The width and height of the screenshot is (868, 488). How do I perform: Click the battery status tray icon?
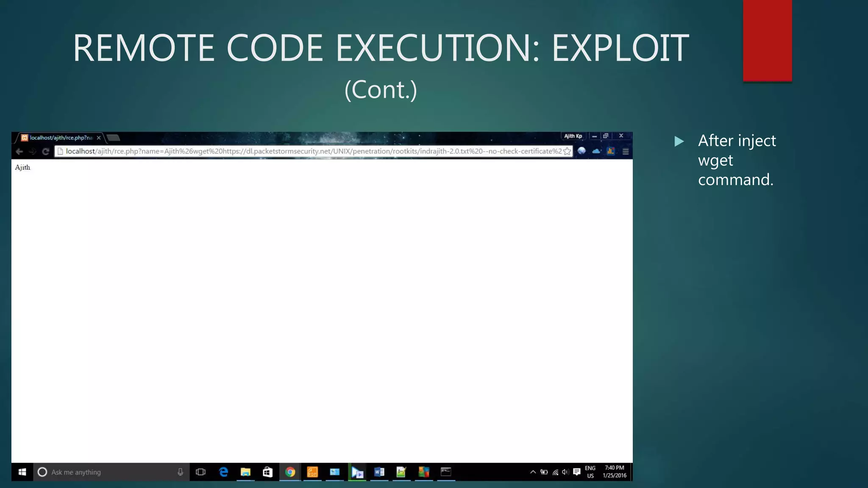544,472
